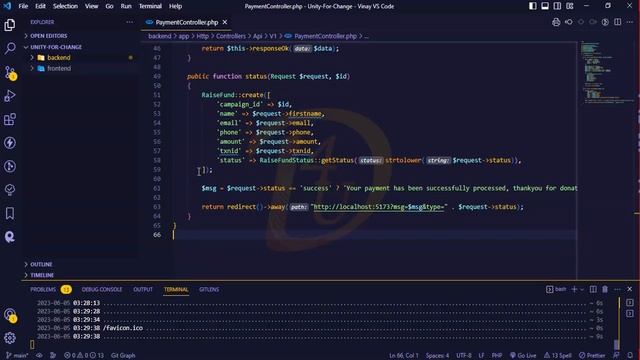Open the Extensions view

pyautogui.click(x=10, y=119)
